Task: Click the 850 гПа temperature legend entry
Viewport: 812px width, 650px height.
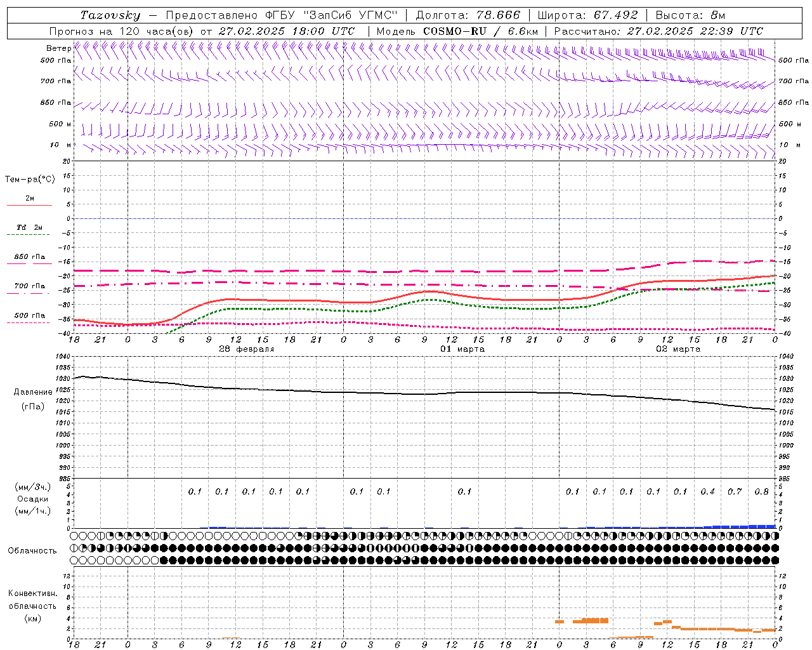Action: pos(29,257)
